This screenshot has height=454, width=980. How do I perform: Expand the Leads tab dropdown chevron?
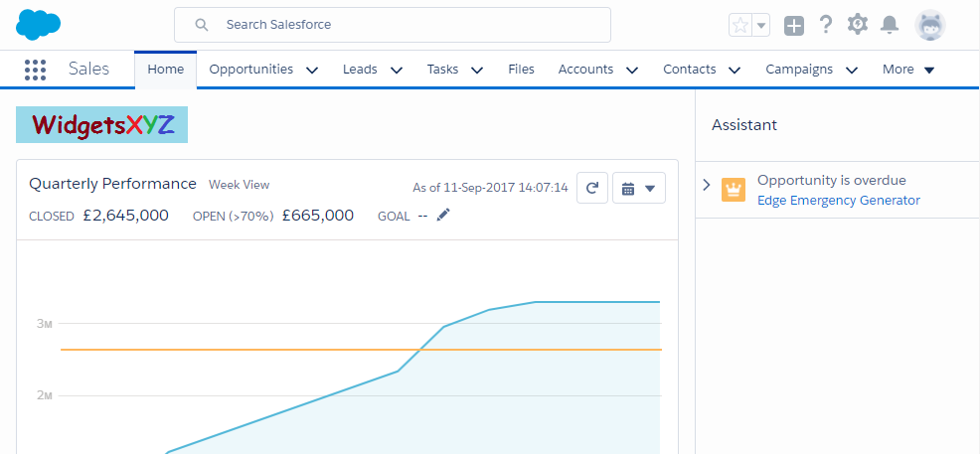[x=397, y=70]
